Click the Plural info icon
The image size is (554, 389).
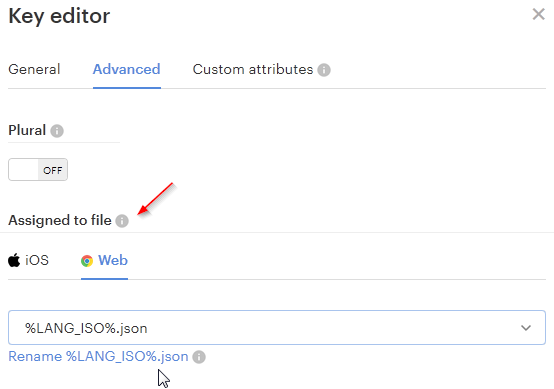coord(57,131)
